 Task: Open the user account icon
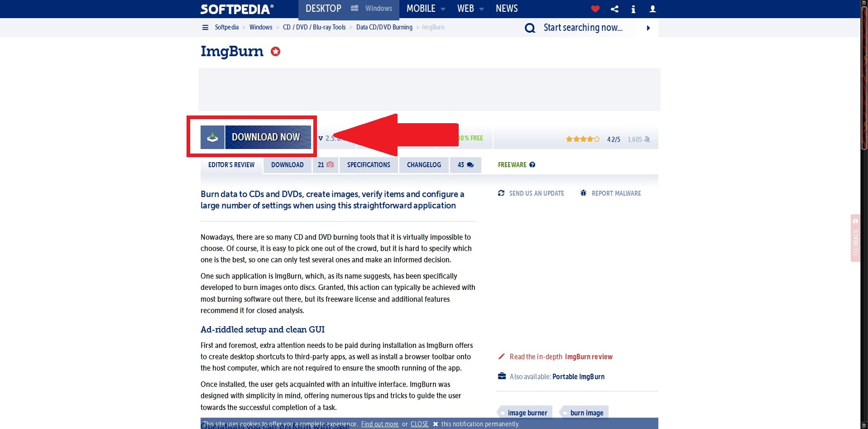pos(652,9)
